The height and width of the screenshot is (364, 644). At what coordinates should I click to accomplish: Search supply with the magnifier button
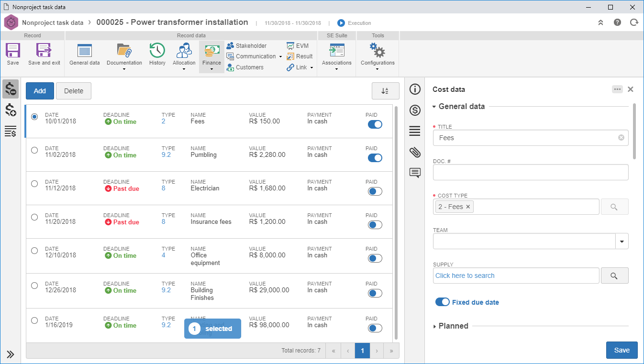pos(614,276)
